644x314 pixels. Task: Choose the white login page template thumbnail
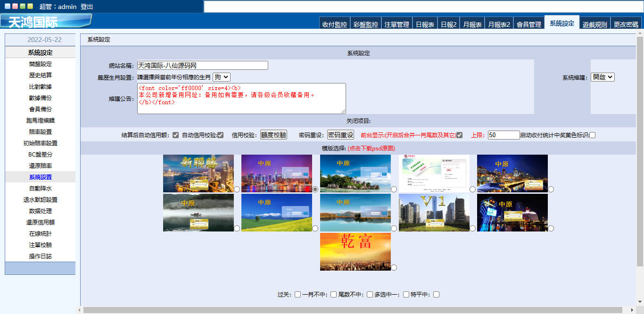(x=434, y=173)
